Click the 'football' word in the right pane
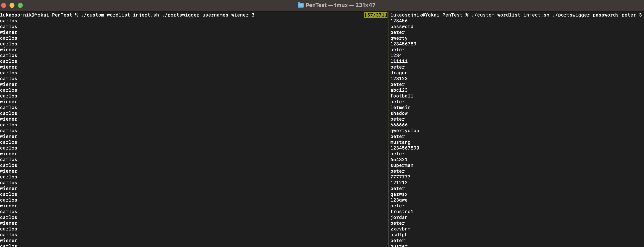The width and height of the screenshot is (644, 247). 402,96
